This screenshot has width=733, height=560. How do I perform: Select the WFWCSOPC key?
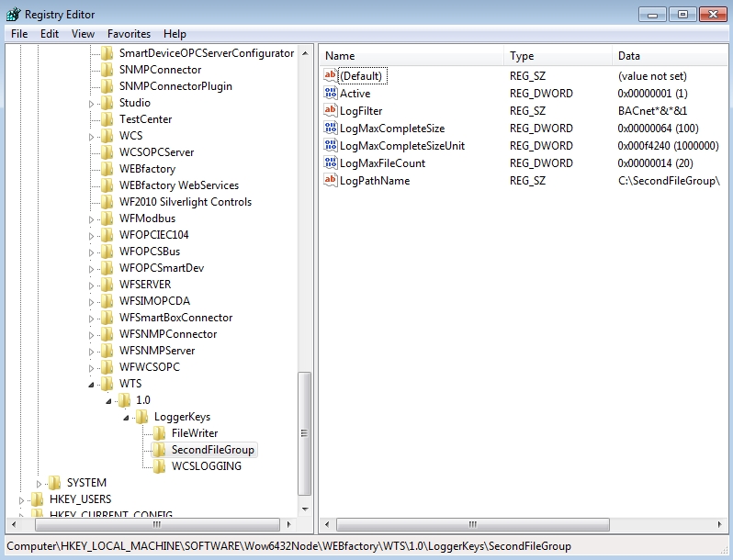[150, 367]
